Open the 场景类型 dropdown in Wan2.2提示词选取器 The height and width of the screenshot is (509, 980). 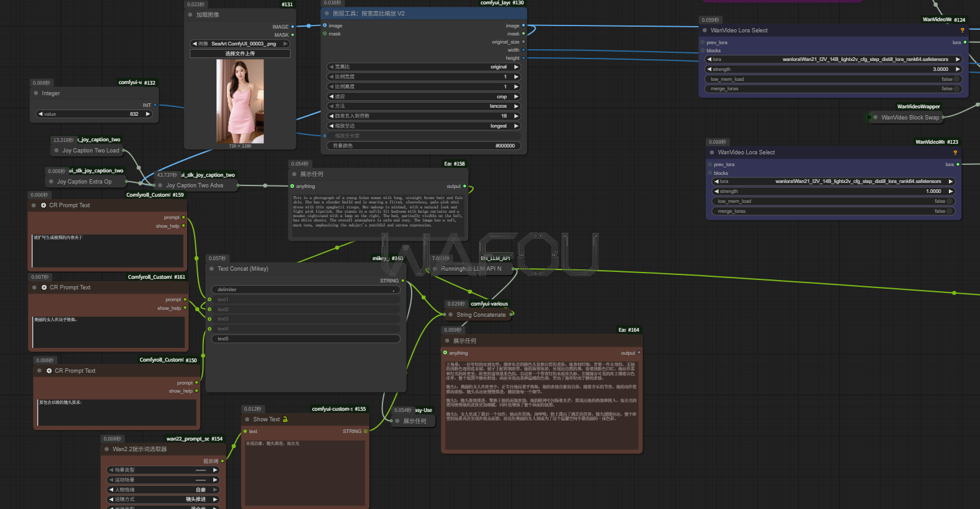[x=164, y=470]
